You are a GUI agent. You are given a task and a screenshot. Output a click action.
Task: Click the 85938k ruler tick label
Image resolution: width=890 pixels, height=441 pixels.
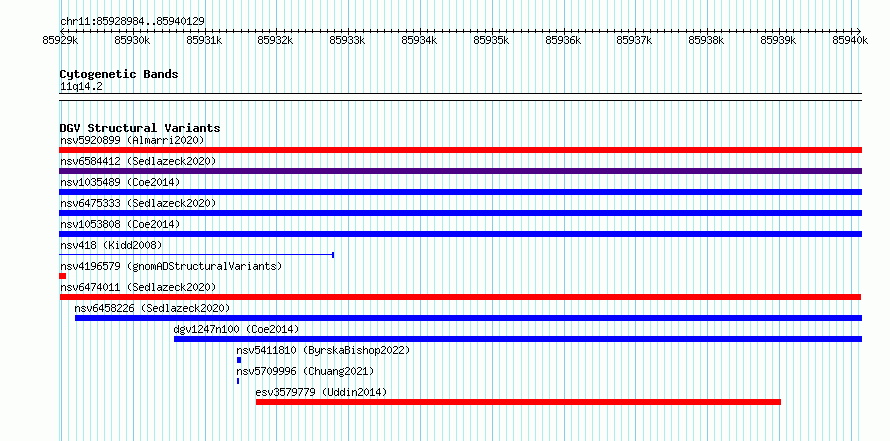(707, 40)
